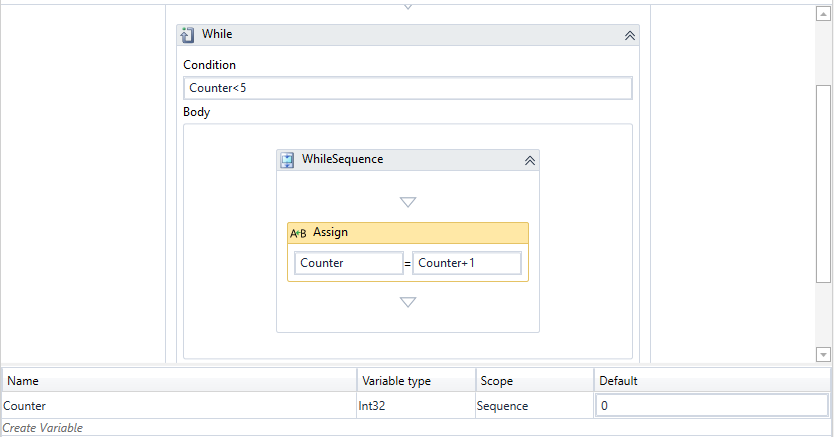
Task: Collapse the While activity
Action: click(629, 35)
